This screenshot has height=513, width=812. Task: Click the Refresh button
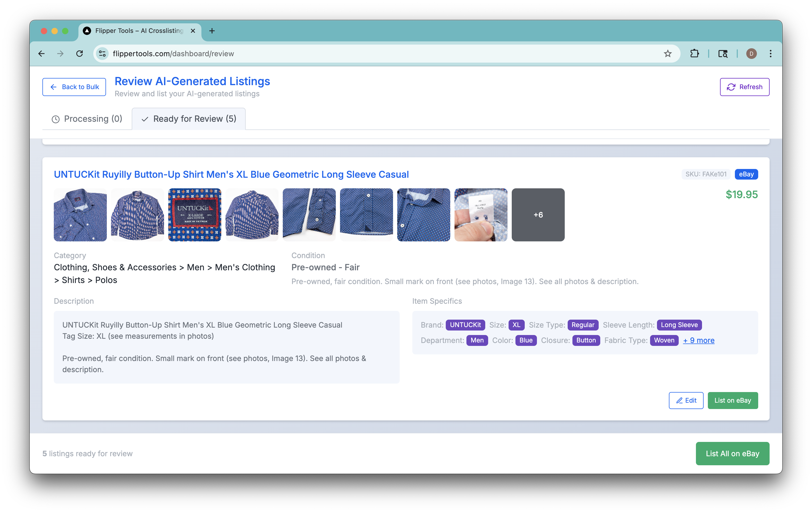pyautogui.click(x=745, y=87)
